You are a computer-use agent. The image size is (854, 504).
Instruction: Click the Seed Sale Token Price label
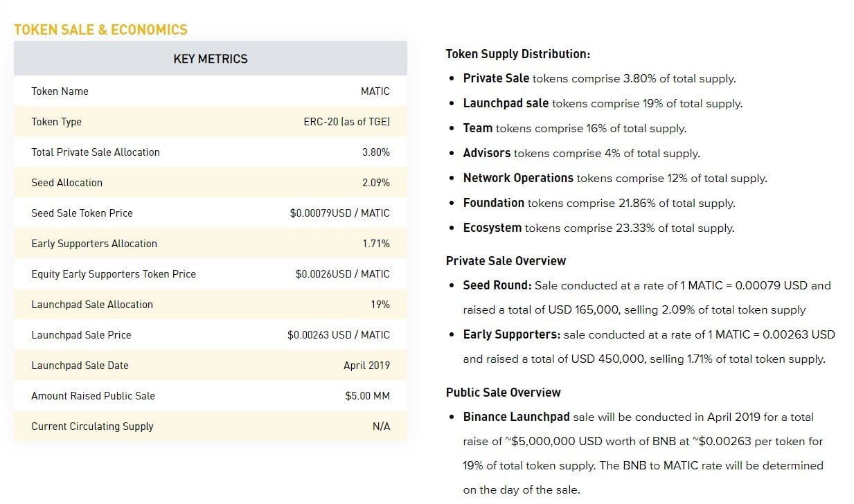coord(82,213)
